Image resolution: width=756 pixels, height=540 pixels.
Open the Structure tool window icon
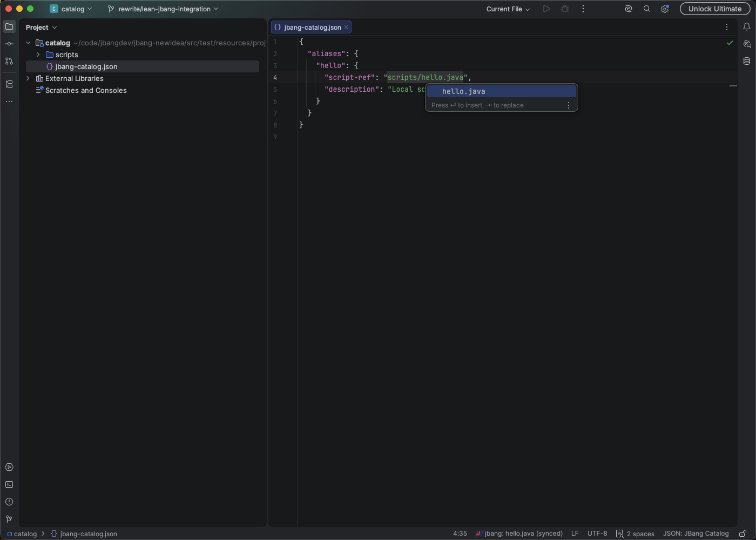[9, 84]
